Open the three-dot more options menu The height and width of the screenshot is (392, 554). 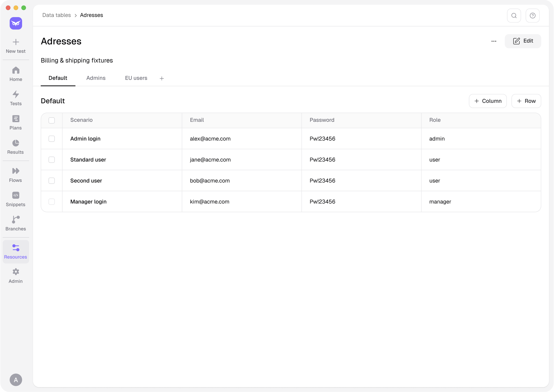(494, 41)
